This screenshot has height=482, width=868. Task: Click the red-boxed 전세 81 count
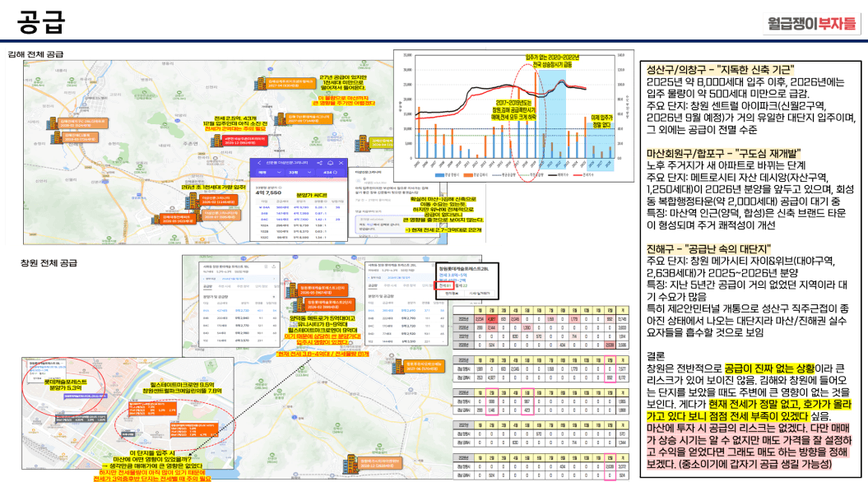pyautogui.click(x=444, y=285)
